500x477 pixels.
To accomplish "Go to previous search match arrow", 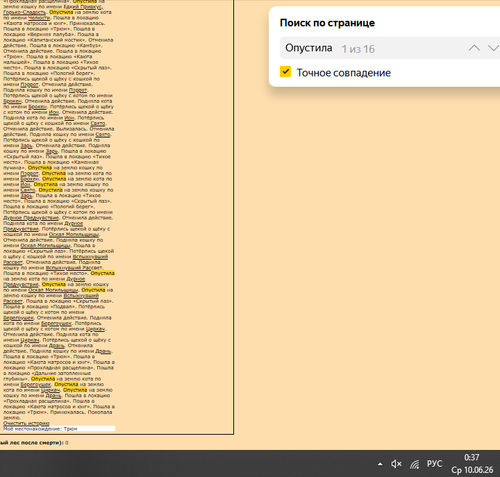I will [474, 48].
